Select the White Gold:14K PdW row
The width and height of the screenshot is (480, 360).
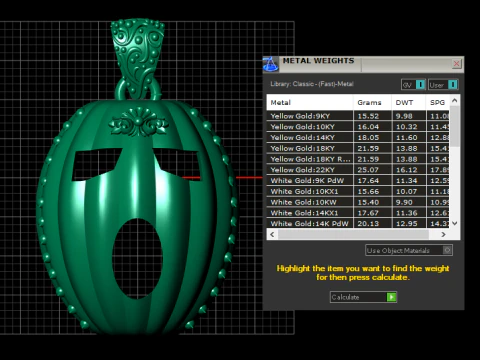[358, 223]
